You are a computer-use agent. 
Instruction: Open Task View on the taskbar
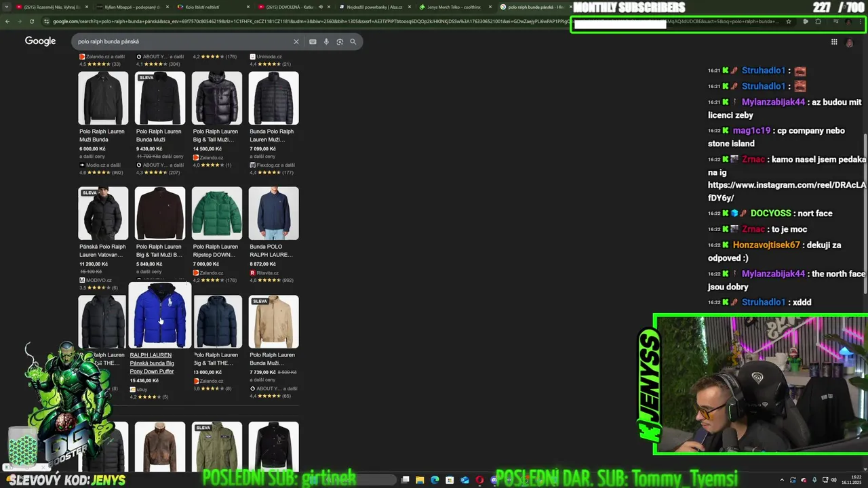[405, 480]
